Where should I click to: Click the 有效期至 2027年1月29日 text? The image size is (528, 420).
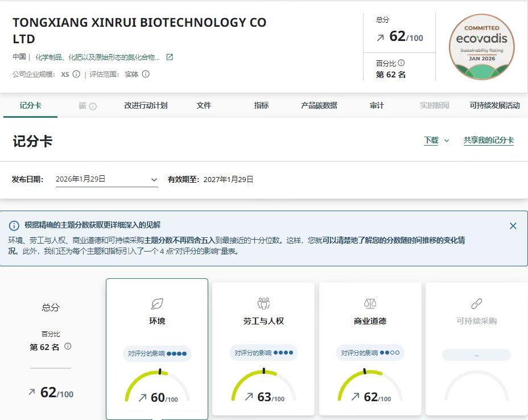pyautogui.click(x=211, y=179)
